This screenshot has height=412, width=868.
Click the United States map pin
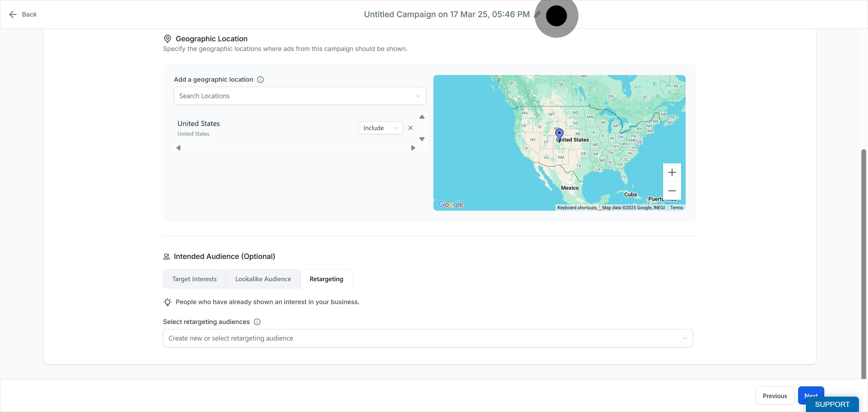[559, 134]
